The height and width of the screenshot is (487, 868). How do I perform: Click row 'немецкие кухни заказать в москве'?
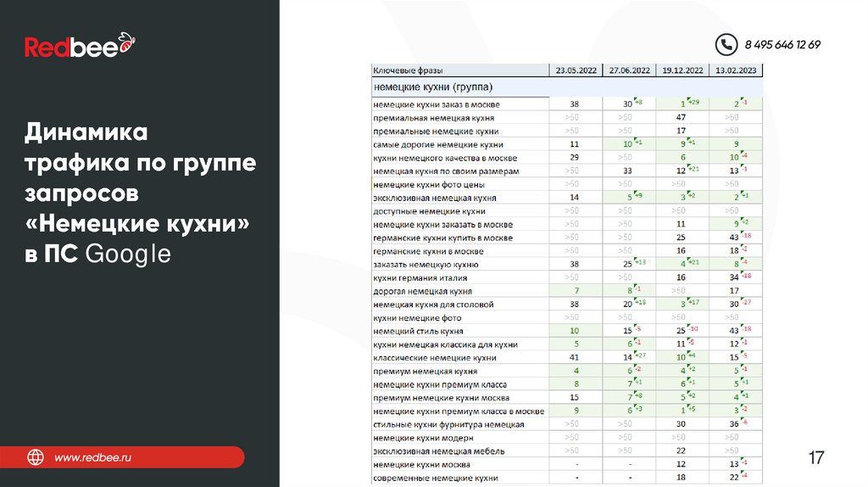567,224
